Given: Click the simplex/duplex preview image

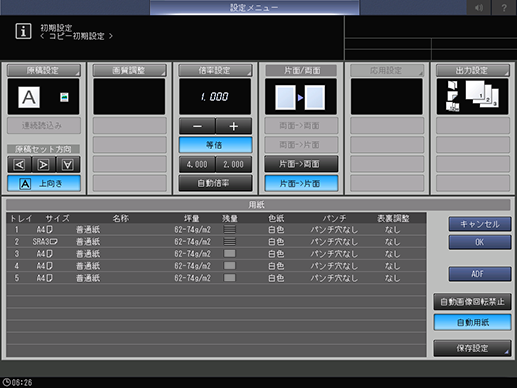Looking at the screenshot, I should click(x=301, y=97).
